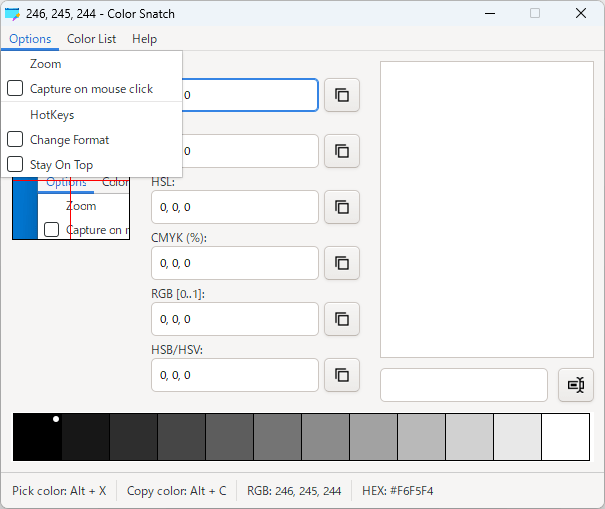Click 'RGB: 246, 245, 244' status bar entry

pyautogui.click(x=294, y=491)
